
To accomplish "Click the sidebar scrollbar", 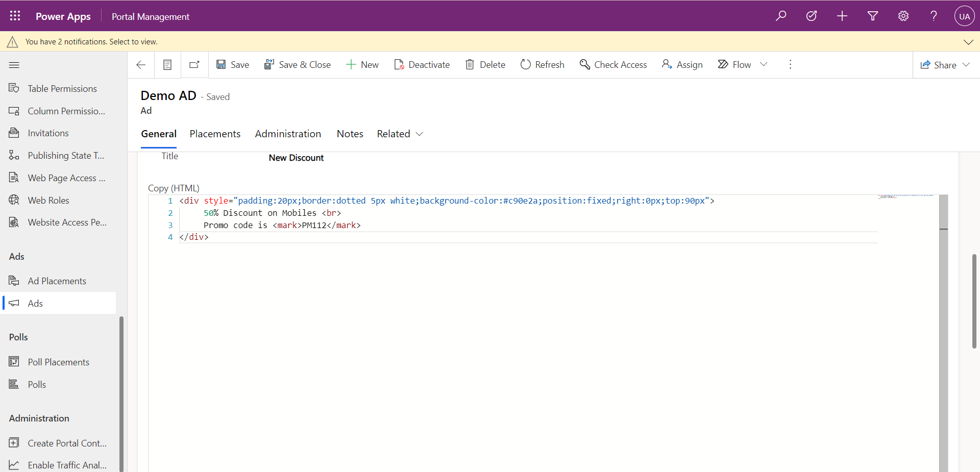I will point(121,394).
